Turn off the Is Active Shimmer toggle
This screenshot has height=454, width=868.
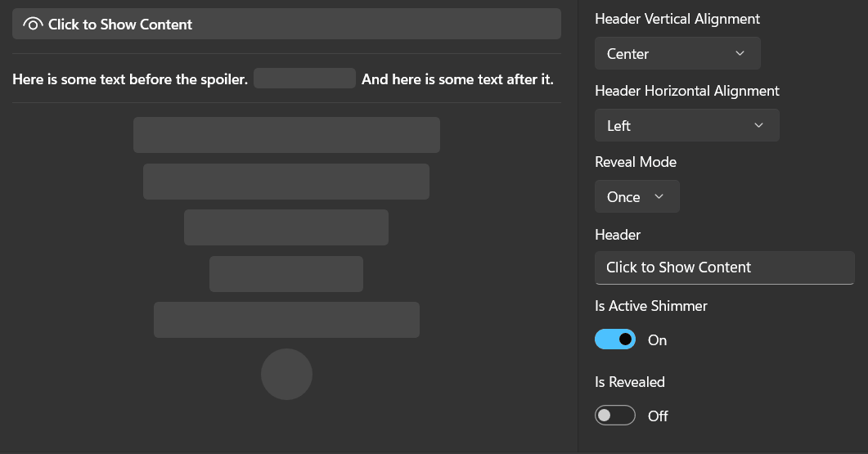pos(615,339)
